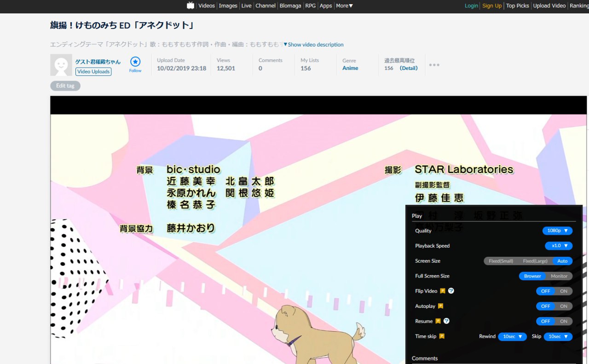This screenshot has height=364, width=589.
Task: Click the Follow star icon
Action: tap(135, 62)
